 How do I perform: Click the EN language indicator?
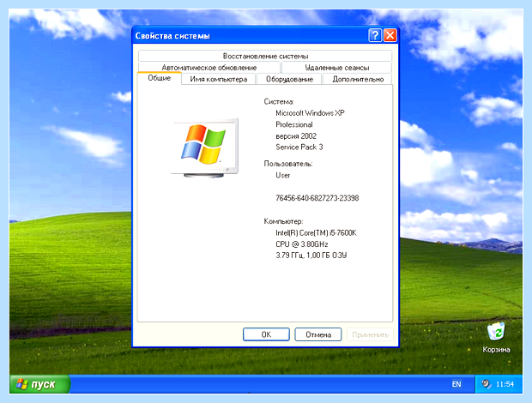[456, 384]
